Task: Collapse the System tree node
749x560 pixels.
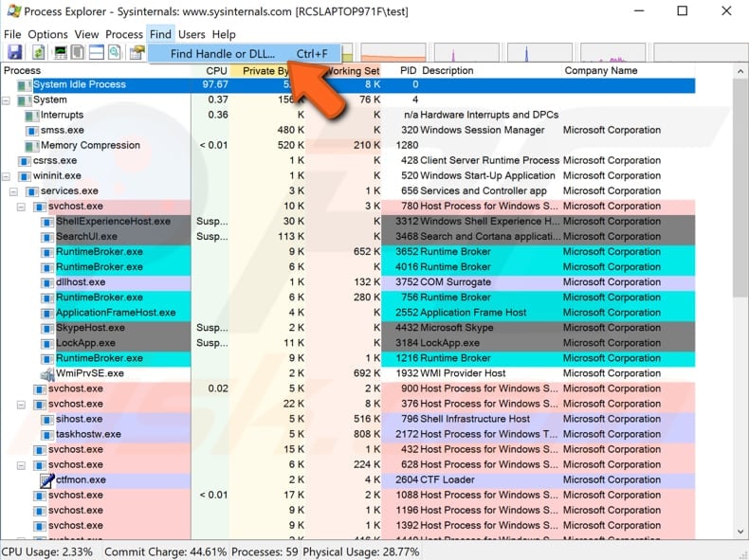Action: point(7,100)
